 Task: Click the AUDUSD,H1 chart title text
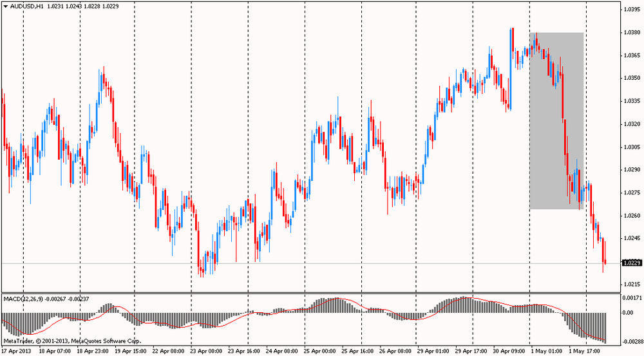(28, 6)
